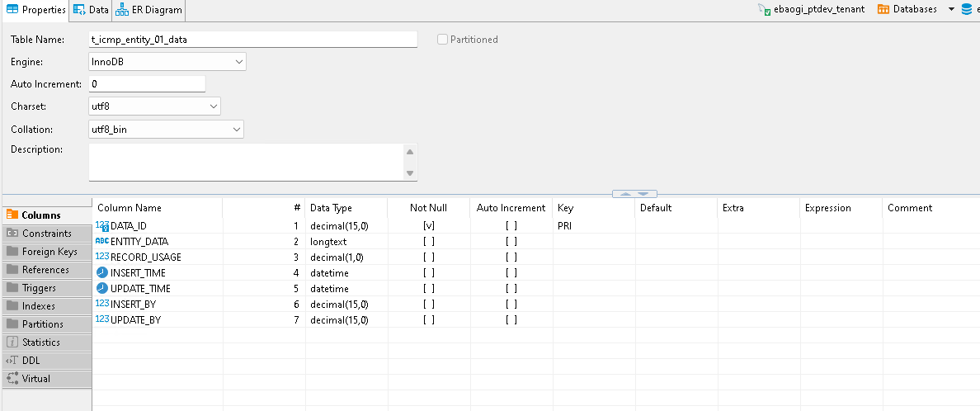
Task: Open the Collation utf8_bin dropdown
Action: [167, 130]
